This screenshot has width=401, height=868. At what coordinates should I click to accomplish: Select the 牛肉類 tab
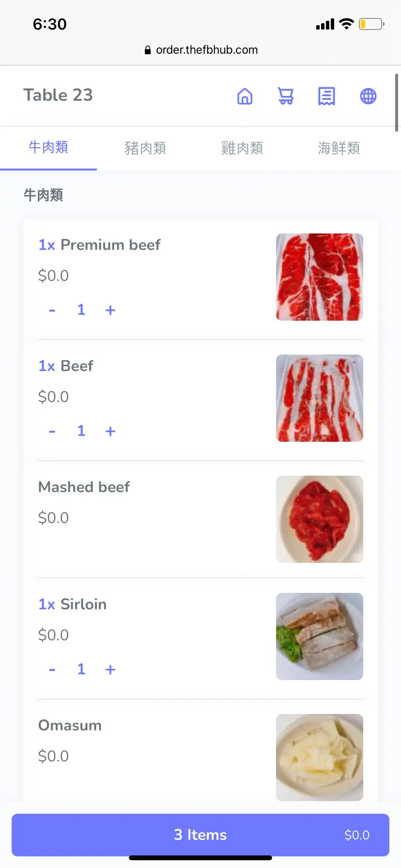pos(48,147)
